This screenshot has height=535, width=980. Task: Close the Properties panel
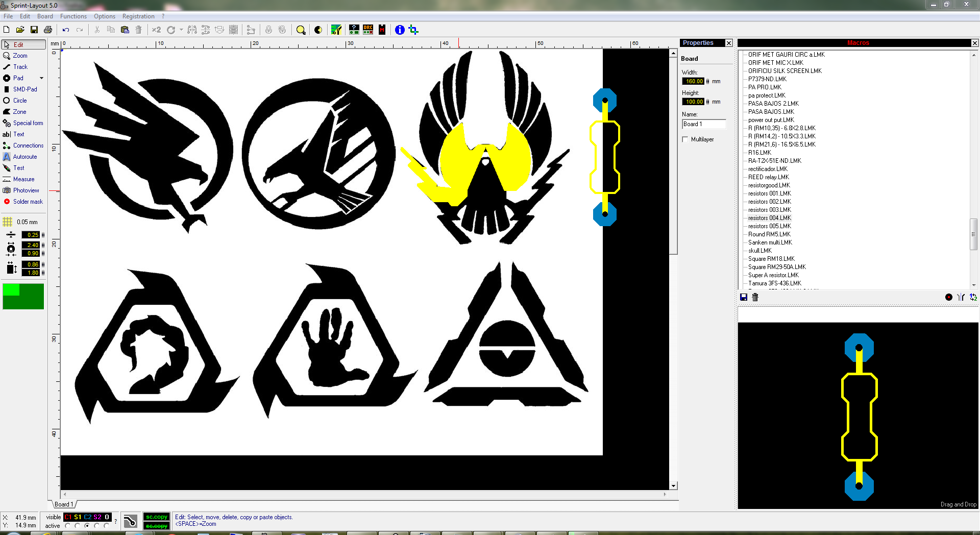click(729, 43)
